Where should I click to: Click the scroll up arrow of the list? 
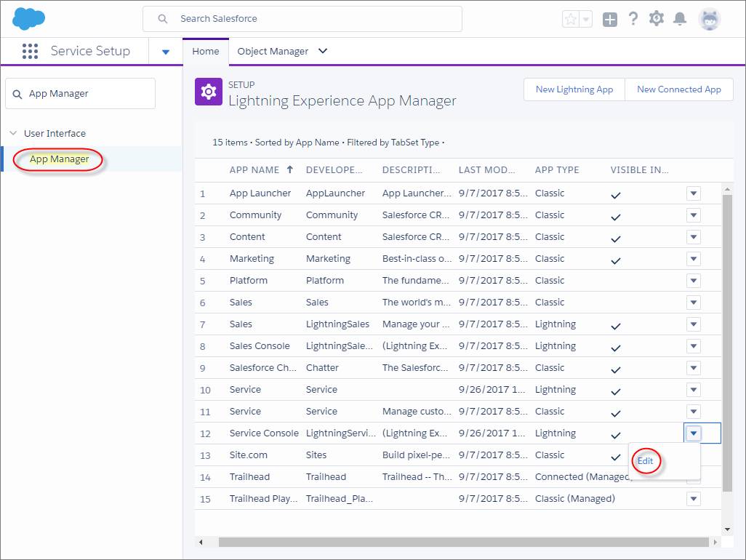(x=727, y=189)
